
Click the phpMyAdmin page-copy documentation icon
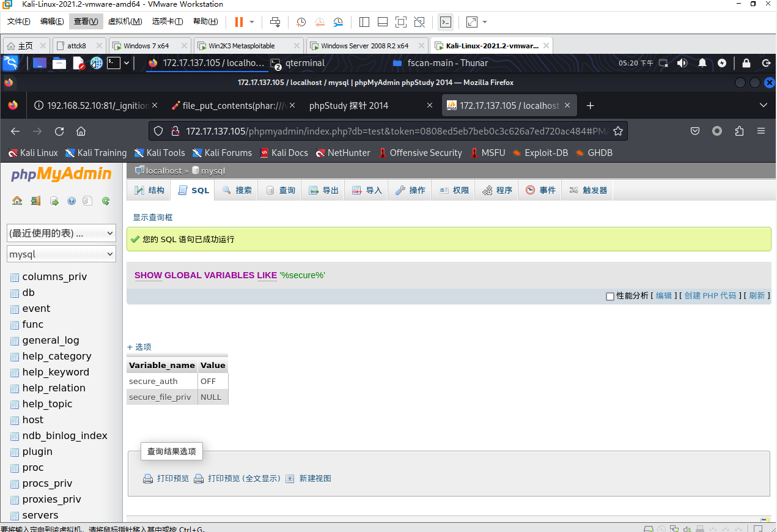tap(88, 201)
